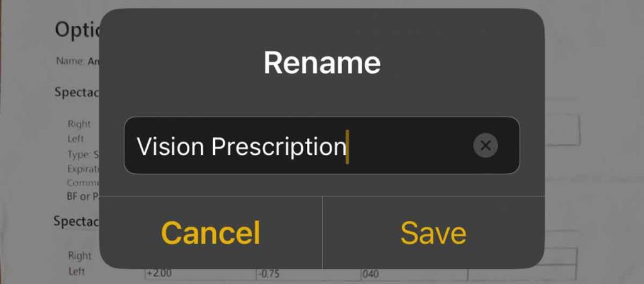644x284 pixels.
Task: Cancel the rename dialog
Action: tap(211, 233)
